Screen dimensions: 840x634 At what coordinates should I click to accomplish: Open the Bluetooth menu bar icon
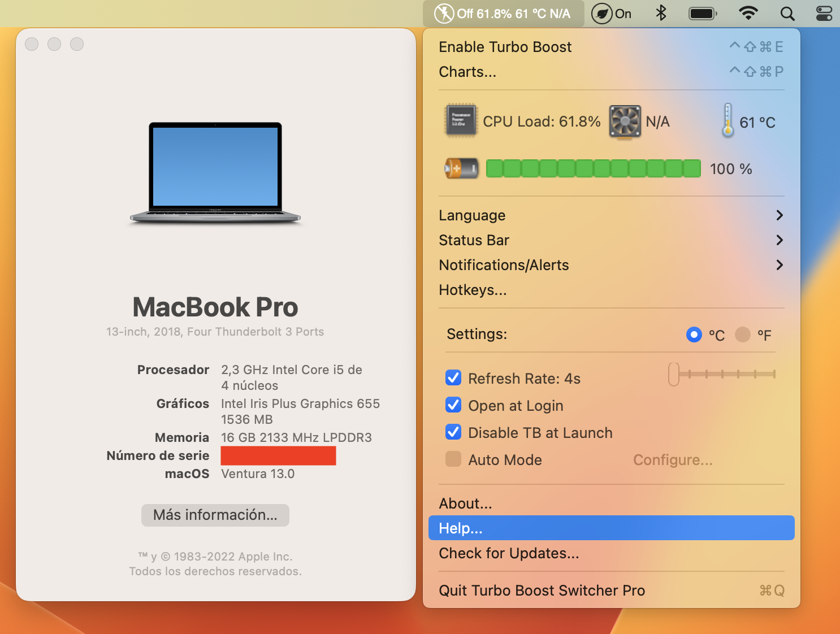click(661, 13)
